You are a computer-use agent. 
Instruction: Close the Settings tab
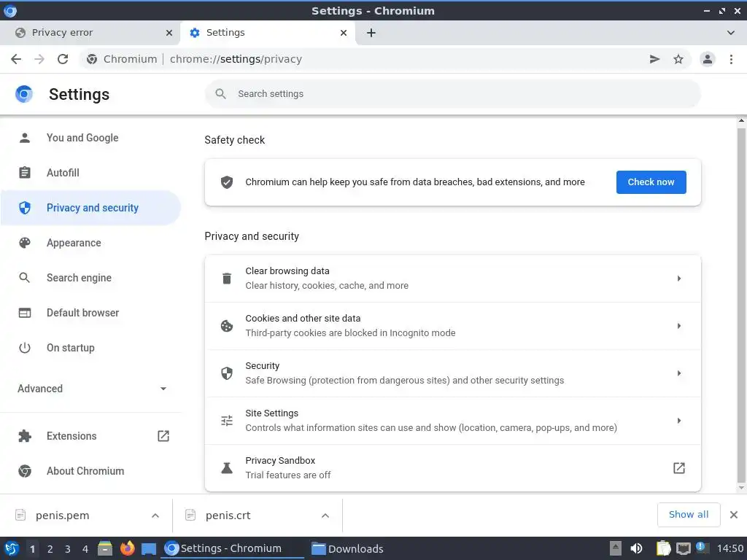(344, 33)
